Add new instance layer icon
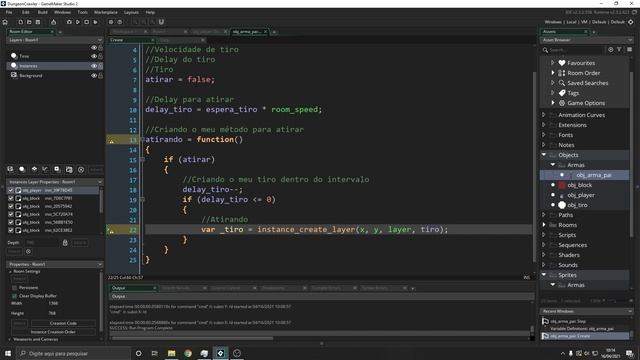The width and height of the screenshot is (640, 360). pyautogui.click(x=22, y=169)
